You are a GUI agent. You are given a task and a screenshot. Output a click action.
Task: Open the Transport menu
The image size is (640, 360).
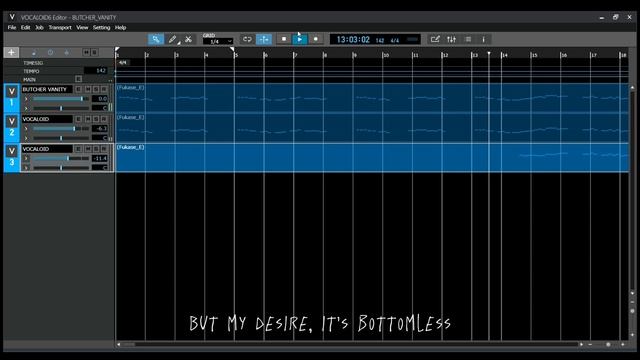[x=60, y=27]
